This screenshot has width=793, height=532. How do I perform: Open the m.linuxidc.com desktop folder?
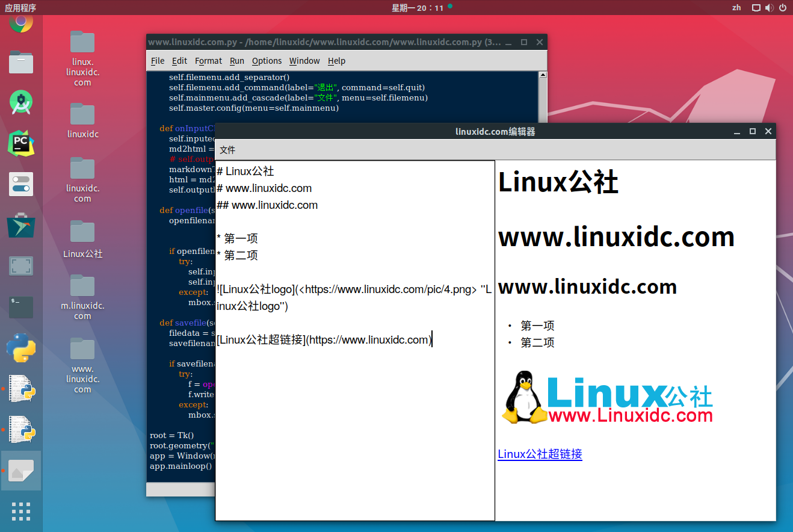82,297
